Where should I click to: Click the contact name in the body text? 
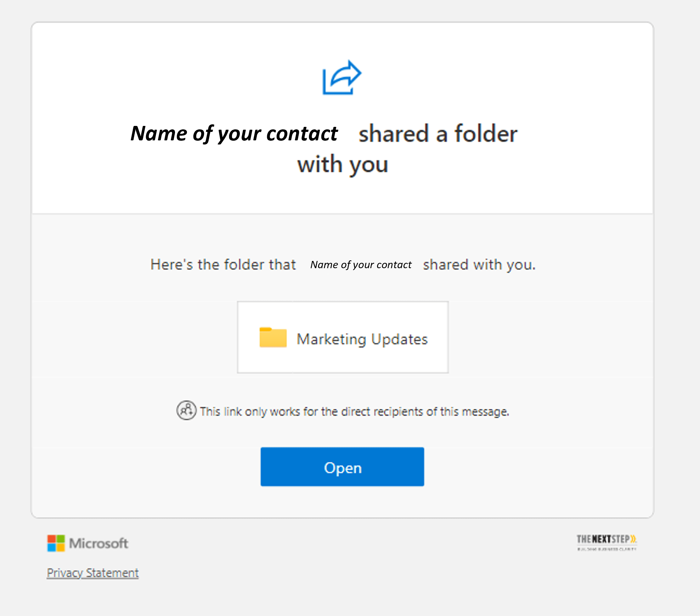click(x=361, y=264)
